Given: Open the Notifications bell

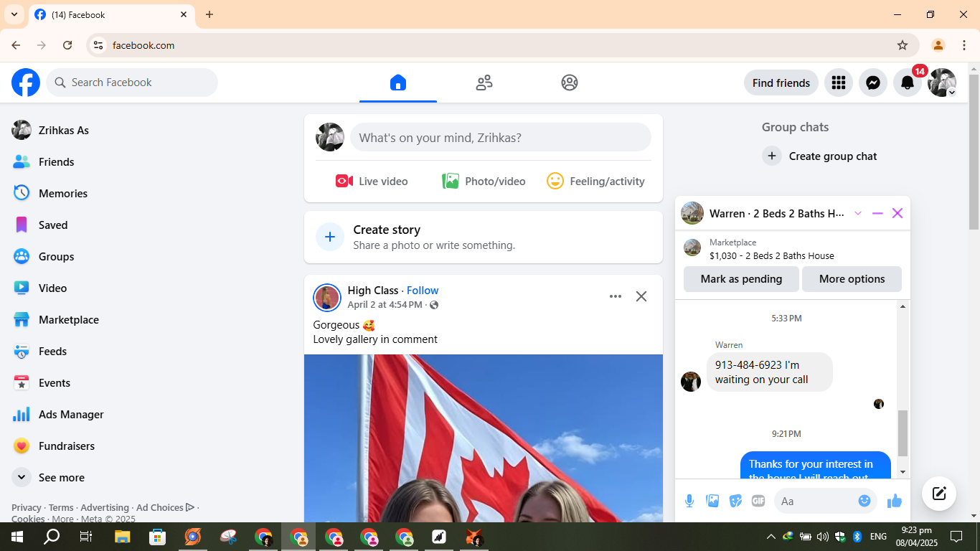Looking at the screenshot, I should [x=908, y=83].
